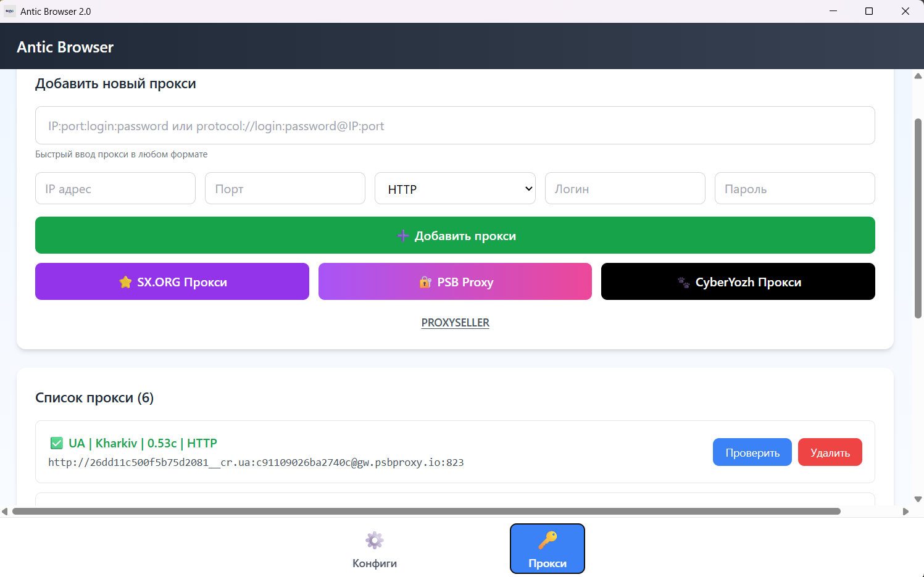
Task: Click the green checkmark beside UA Kharkiv proxy
Action: 56,443
